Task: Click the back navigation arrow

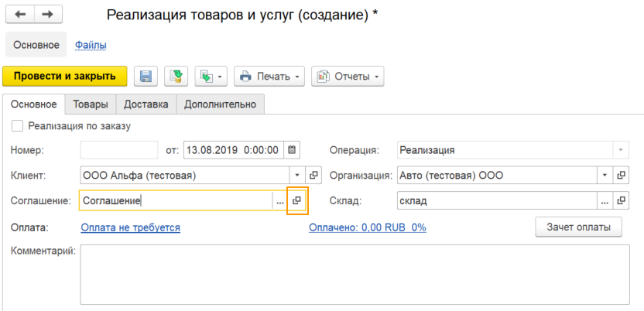Action: pyautogui.click(x=20, y=15)
